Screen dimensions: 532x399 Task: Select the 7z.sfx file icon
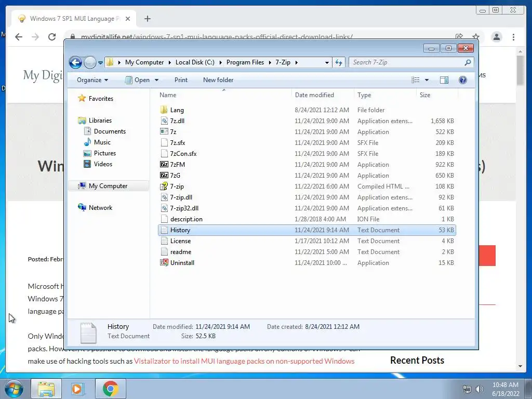click(164, 142)
